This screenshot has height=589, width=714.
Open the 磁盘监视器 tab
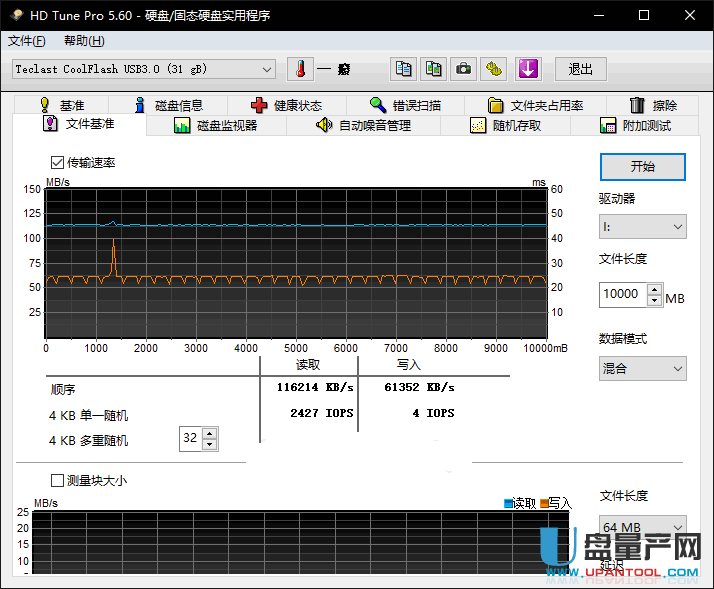(215, 125)
